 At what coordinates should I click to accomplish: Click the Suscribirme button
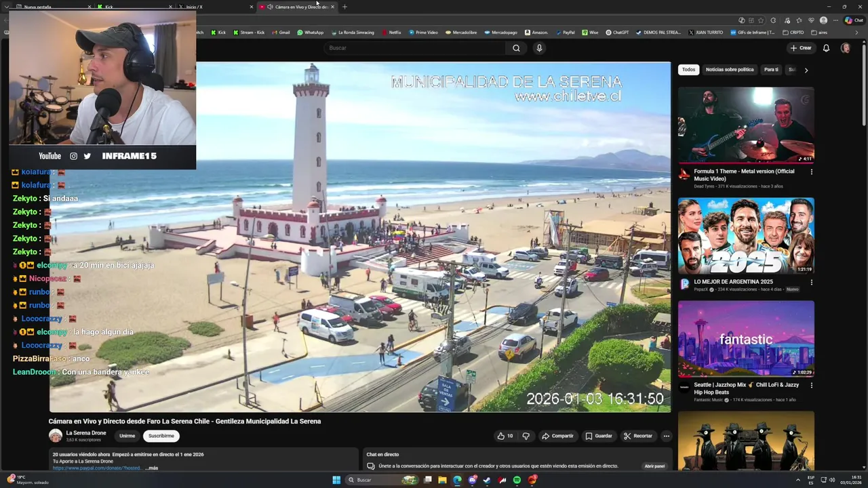pos(161,436)
